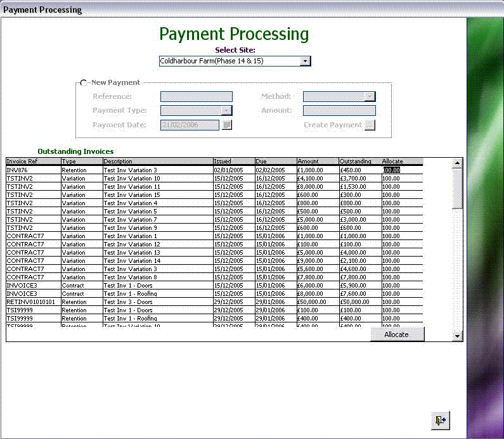Open the payment date calendar picker
504x439 pixels.
[x=227, y=125]
